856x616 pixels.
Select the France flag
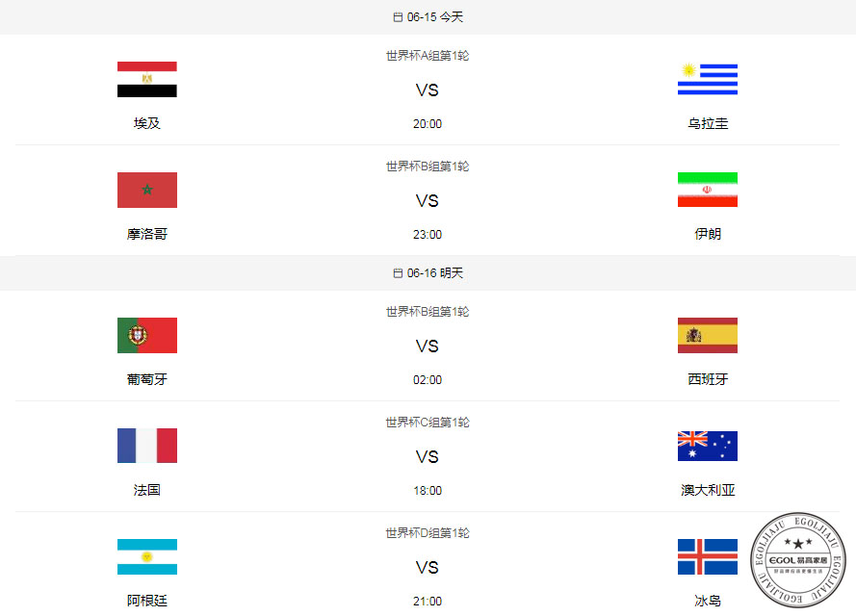pos(146,446)
